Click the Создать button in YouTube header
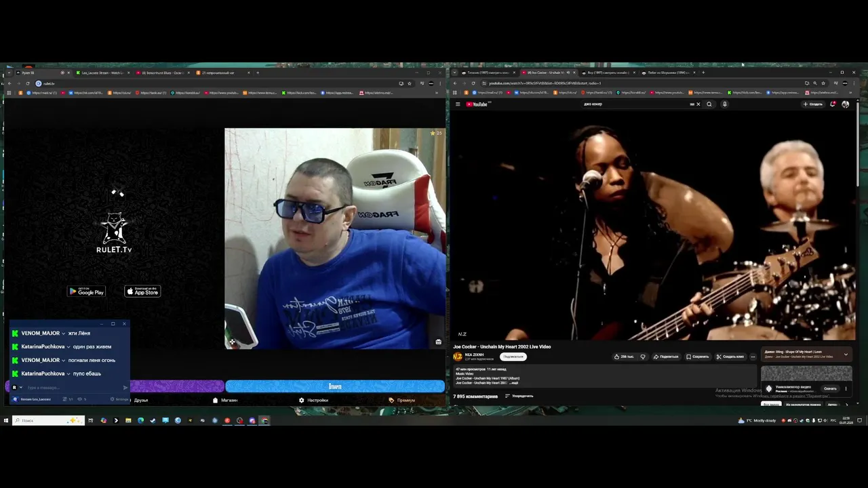Screen dimensions: 868x488 click(x=812, y=104)
